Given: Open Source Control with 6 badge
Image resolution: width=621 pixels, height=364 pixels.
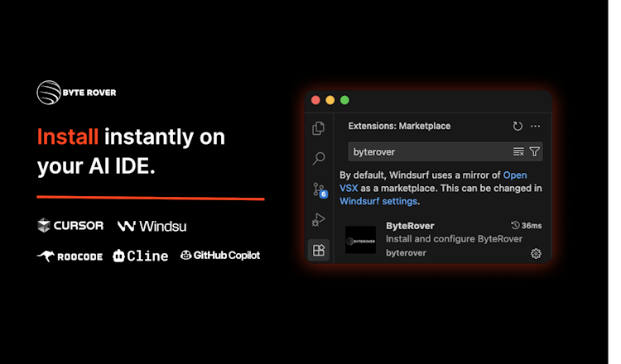Looking at the screenshot, I should (x=320, y=189).
